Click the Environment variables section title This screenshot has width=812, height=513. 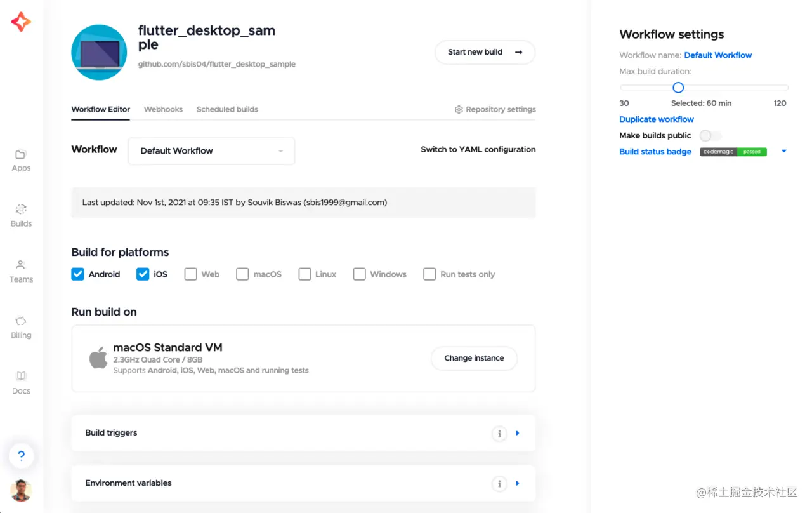128,483
